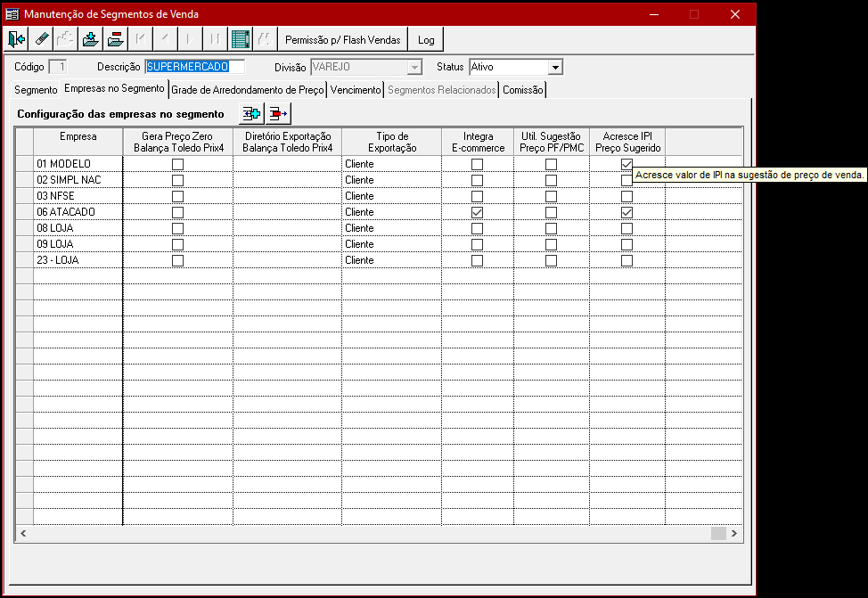
Task: Click the horizontal scrollbar thumb
Action: tap(718, 533)
